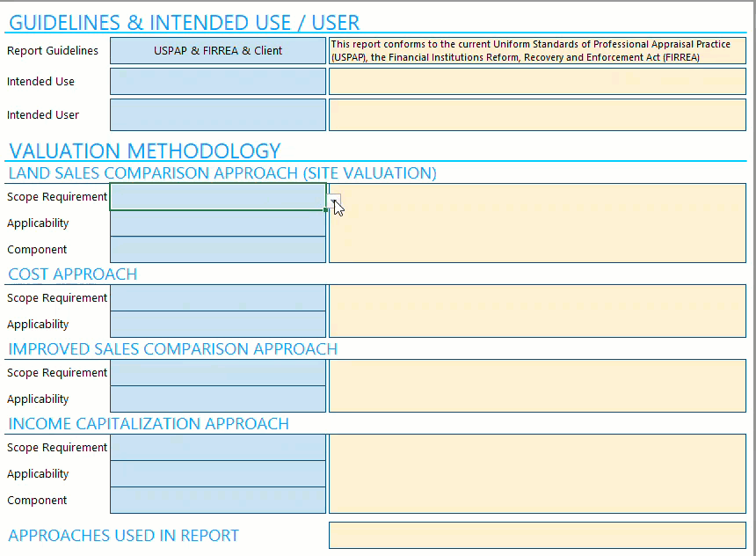The height and width of the screenshot is (556, 756).
Task: Click the Land Sales Scope Requirement label
Action: (57, 197)
